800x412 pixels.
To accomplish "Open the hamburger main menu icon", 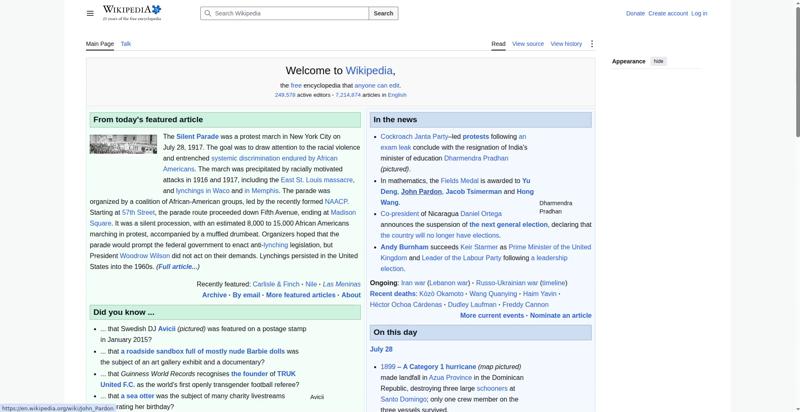I will click(x=90, y=13).
